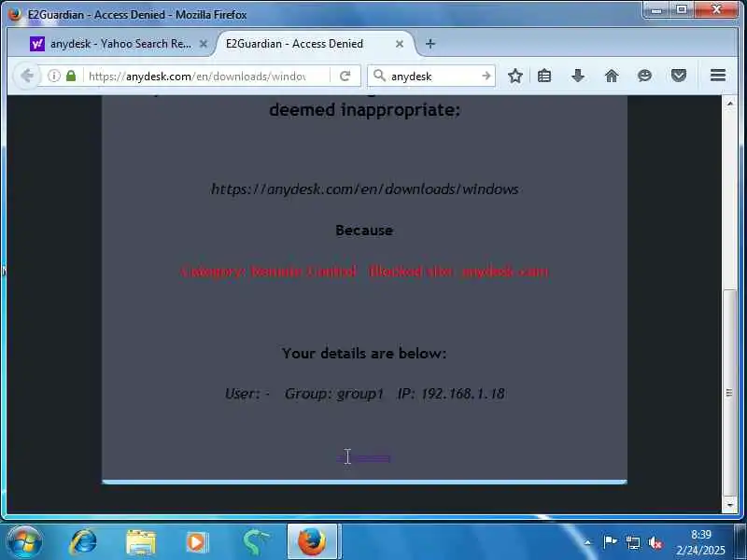The width and height of the screenshot is (747, 560).
Task: Click the Firefox logo in the title bar
Action: tap(14, 14)
